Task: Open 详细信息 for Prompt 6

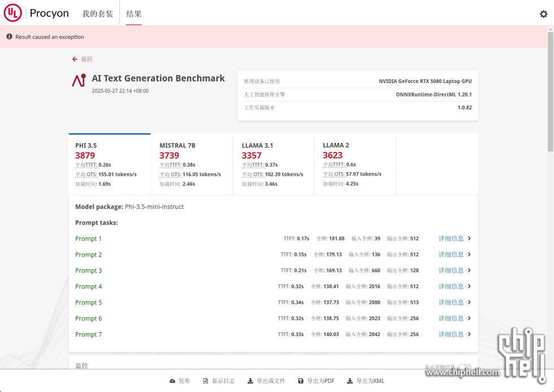Action: point(451,318)
